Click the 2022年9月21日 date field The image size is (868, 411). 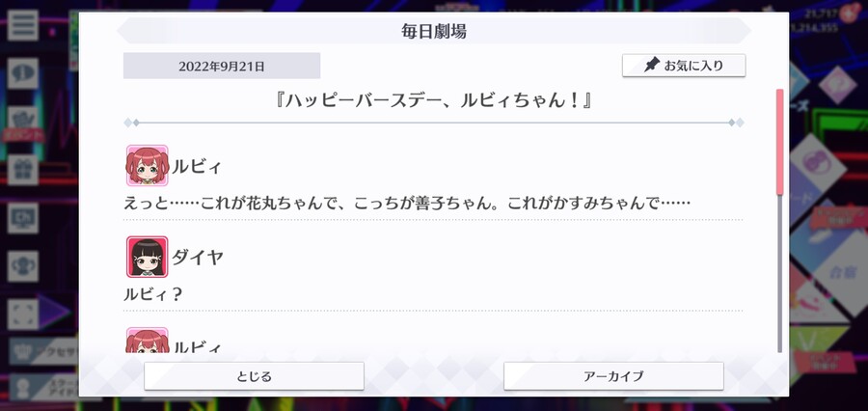pyautogui.click(x=222, y=66)
